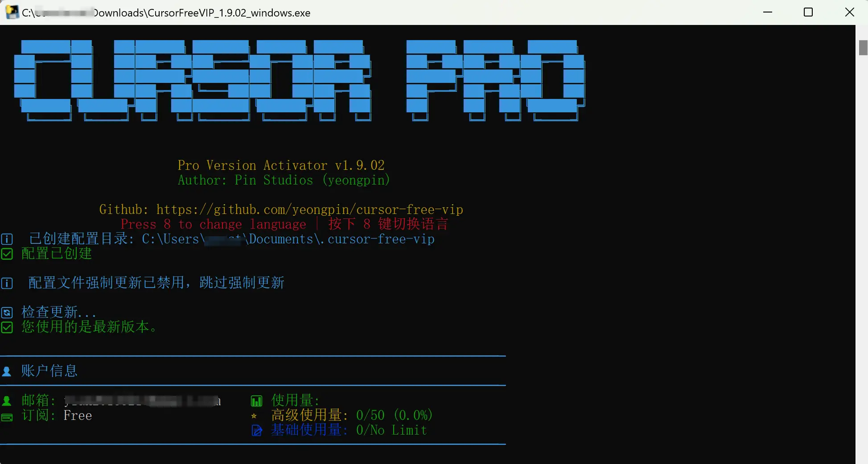
Task: Click the CURSOR PRO ASCII banner
Action: tap(299, 81)
